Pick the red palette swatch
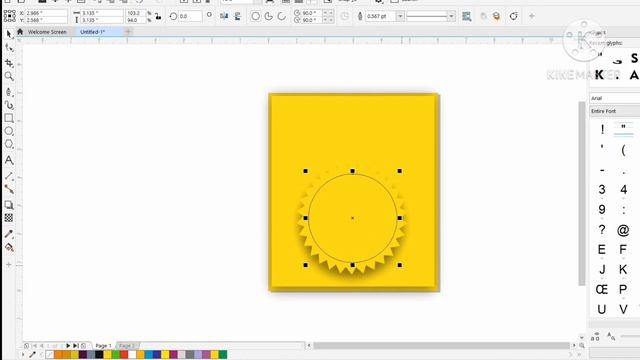The height and width of the screenshot is (360, 640). tap(124, 355)
